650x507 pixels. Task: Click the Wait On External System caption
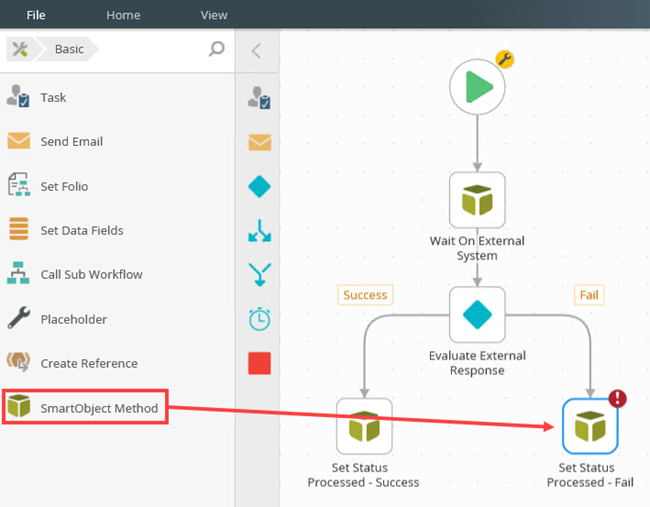click(x=477, y=248)
